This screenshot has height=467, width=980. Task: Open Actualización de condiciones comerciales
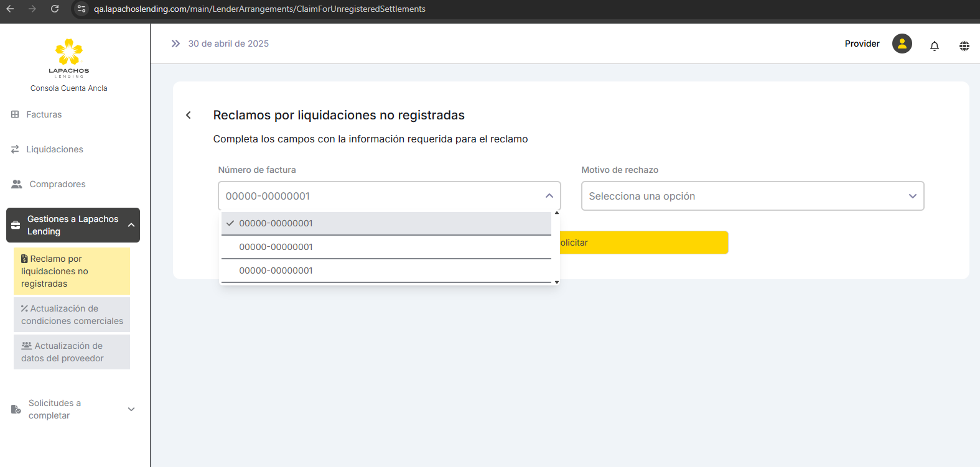[72, 315]
